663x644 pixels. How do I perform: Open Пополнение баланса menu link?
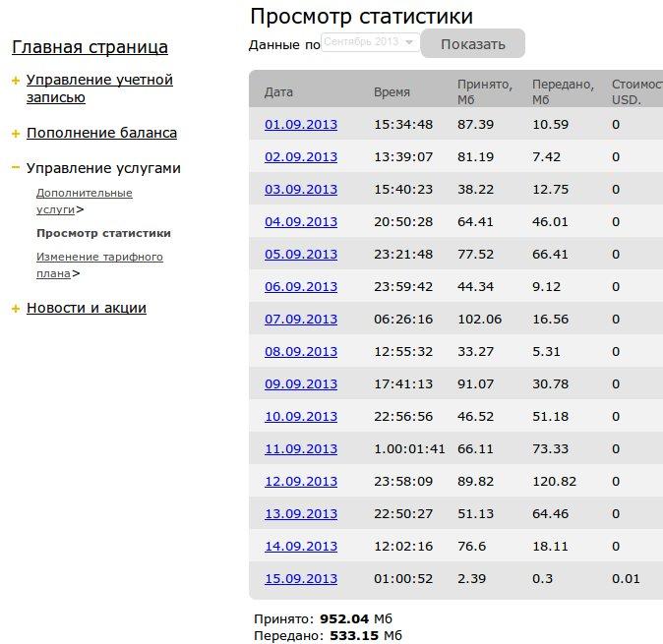click(x=101, y=133)
